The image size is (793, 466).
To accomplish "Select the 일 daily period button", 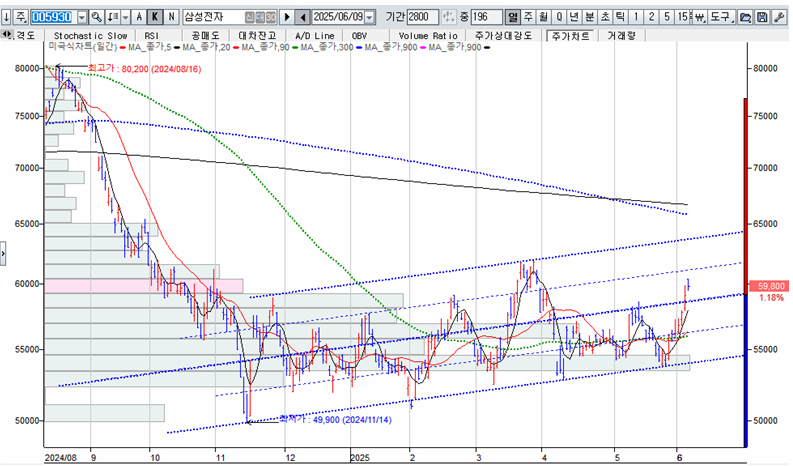I will click(513, 17).
